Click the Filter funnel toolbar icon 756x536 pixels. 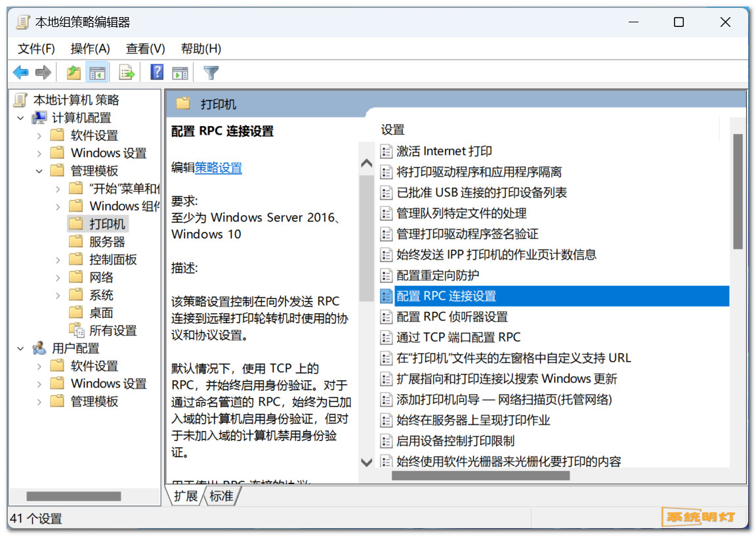(x=211, y=73)
